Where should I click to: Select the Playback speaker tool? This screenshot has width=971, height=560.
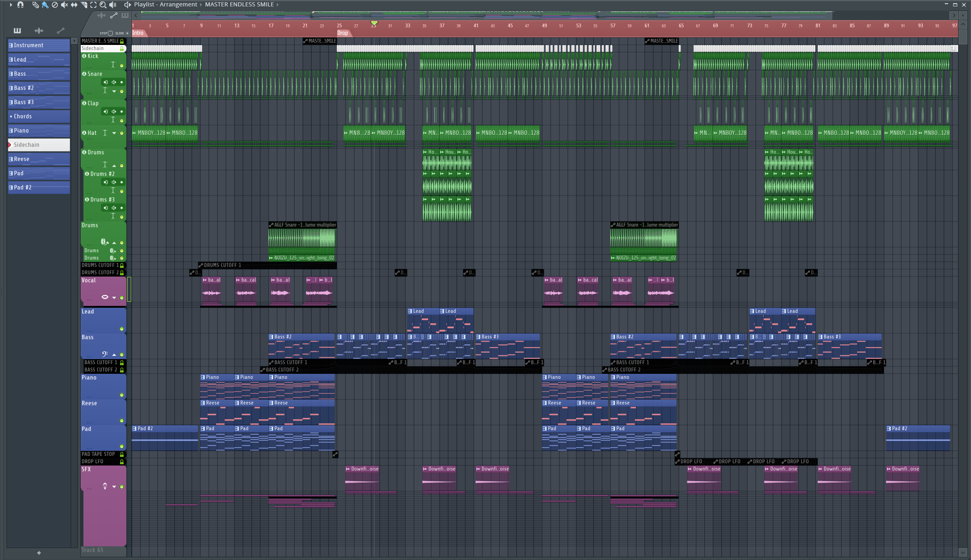(x=112, y=5)
